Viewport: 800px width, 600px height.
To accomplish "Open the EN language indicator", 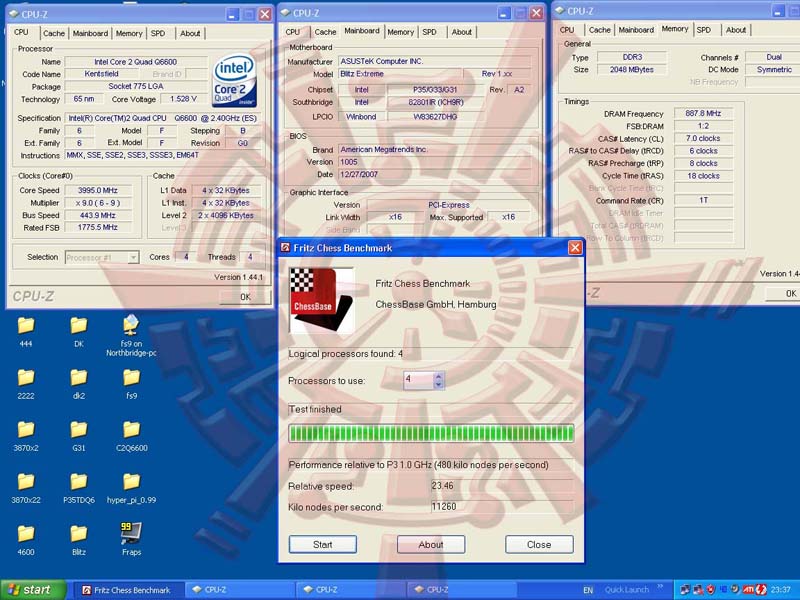I will tap(588, 590).
